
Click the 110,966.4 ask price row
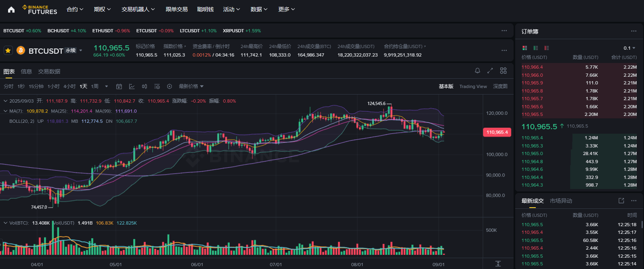click(x=579, y=67)
